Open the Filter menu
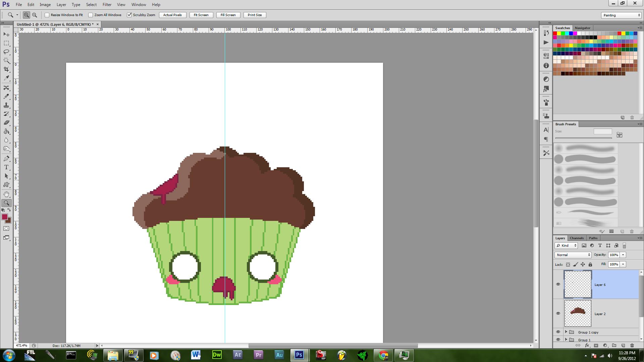The width and height of the screenshot is (644, 362). [107, 5]
